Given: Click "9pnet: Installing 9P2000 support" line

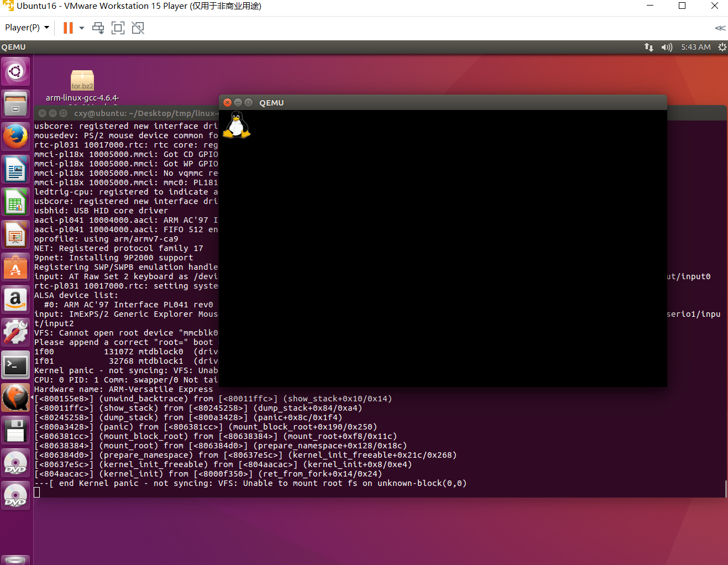Looking at the screenshot, I should coord(114,258).
